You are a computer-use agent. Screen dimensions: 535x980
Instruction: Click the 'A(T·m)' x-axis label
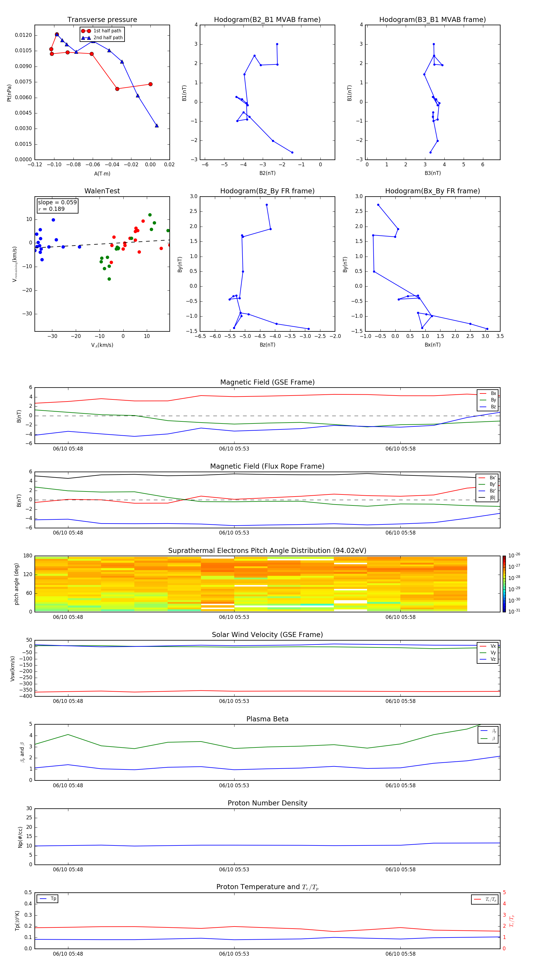coord(102,174)
